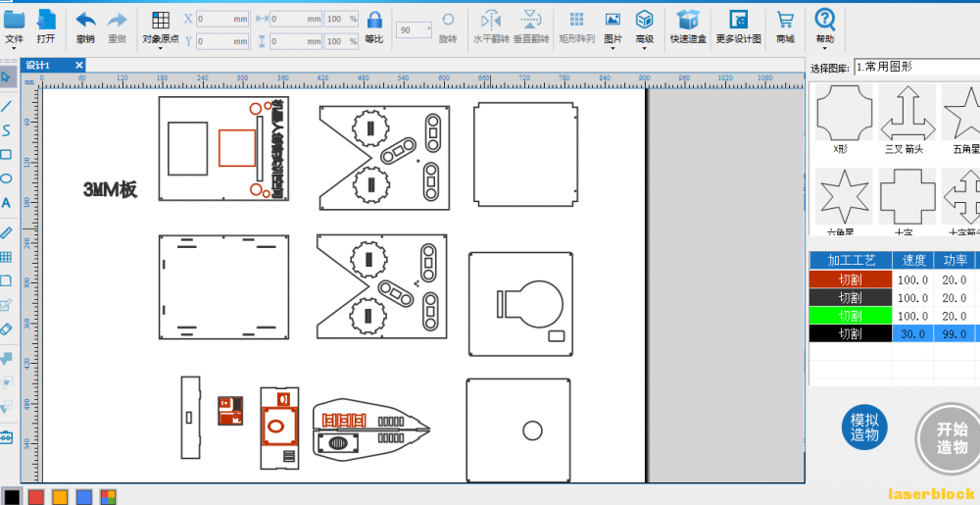The image size is (980, 505).
Task: Click the X position input field
Action: 222,20
